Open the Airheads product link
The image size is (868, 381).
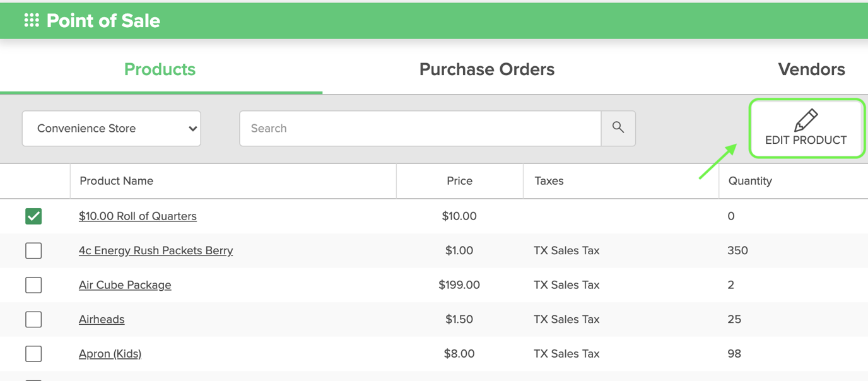[x=102, y=319]
